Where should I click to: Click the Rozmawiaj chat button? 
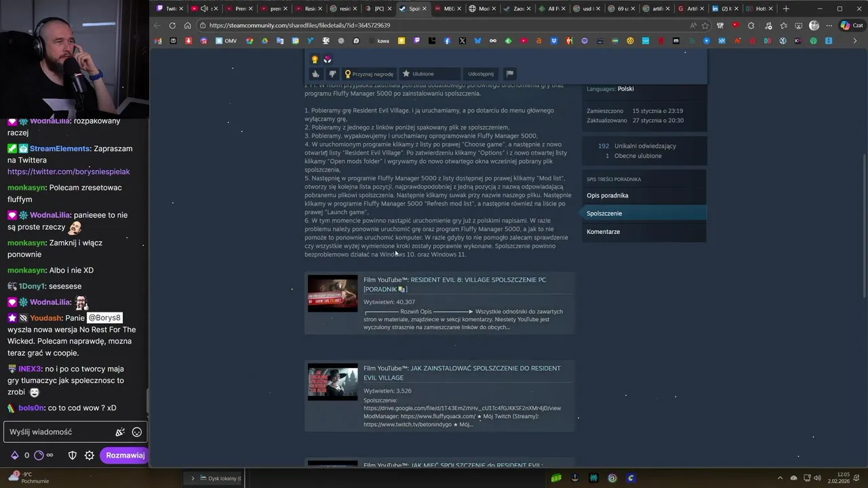[125, 455]
